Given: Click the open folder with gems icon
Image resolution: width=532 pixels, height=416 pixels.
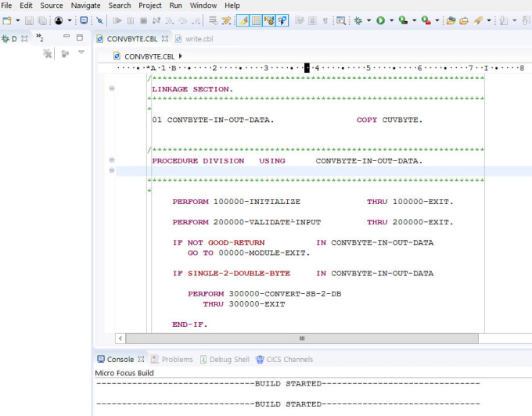Looking at the screenshot, I should [451, 20].
